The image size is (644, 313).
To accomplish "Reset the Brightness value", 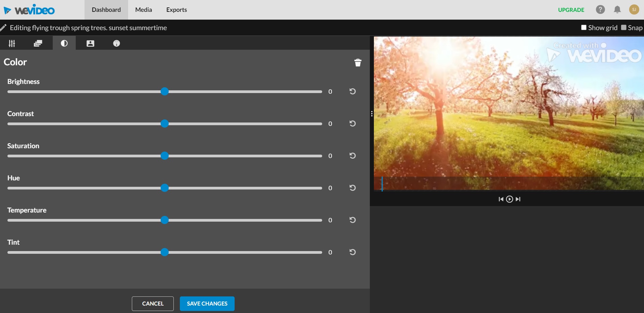I will [x=353, y=91].
